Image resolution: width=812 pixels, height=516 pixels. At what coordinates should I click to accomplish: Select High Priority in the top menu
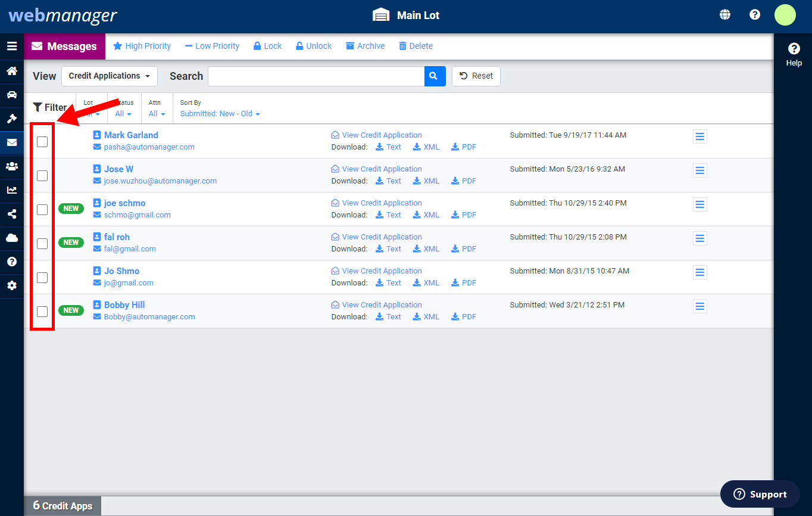[142, 46]
